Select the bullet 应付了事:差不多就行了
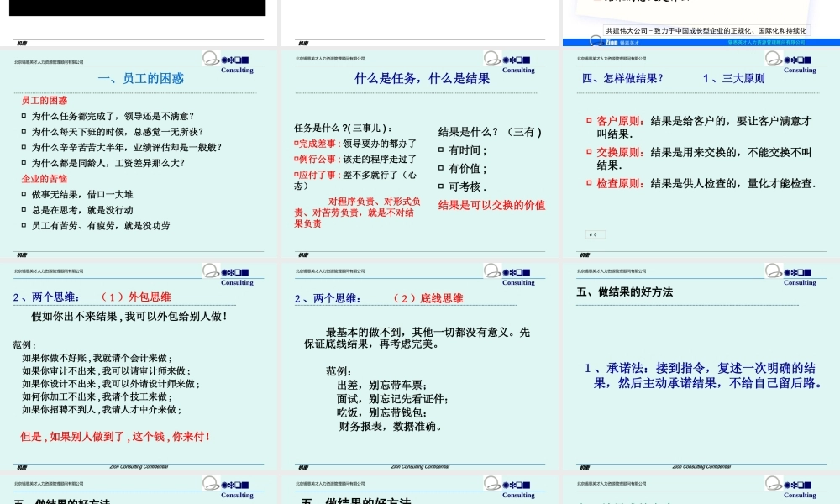 pos(355,180)
